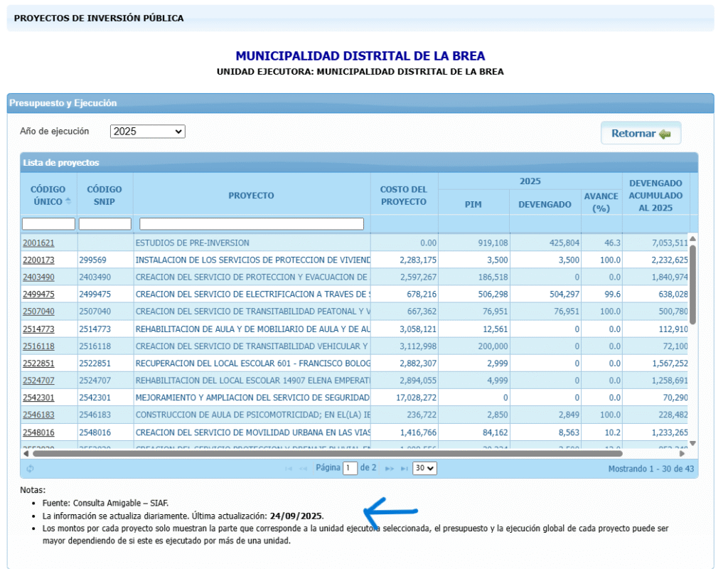
Task: Click the avance value 99.6
Action: pos(612,294)
